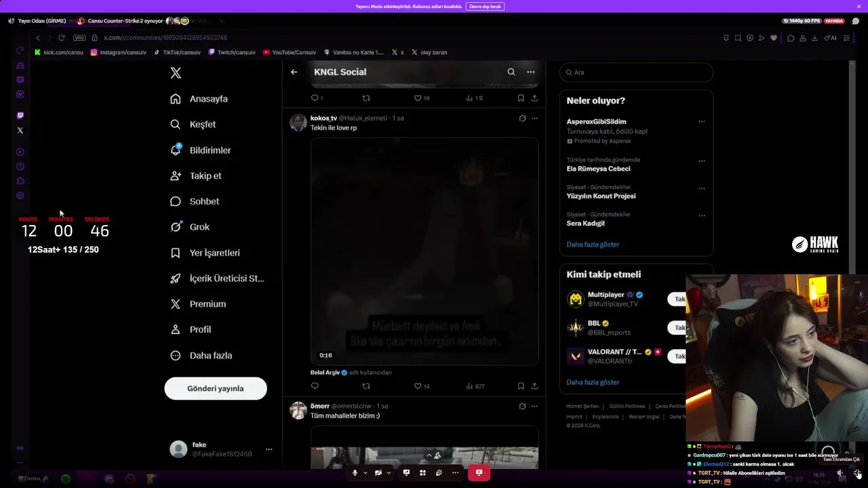Open Yer İşaretleri bookmarks
This screenshot has width=868, height=488.
[205, 253]
